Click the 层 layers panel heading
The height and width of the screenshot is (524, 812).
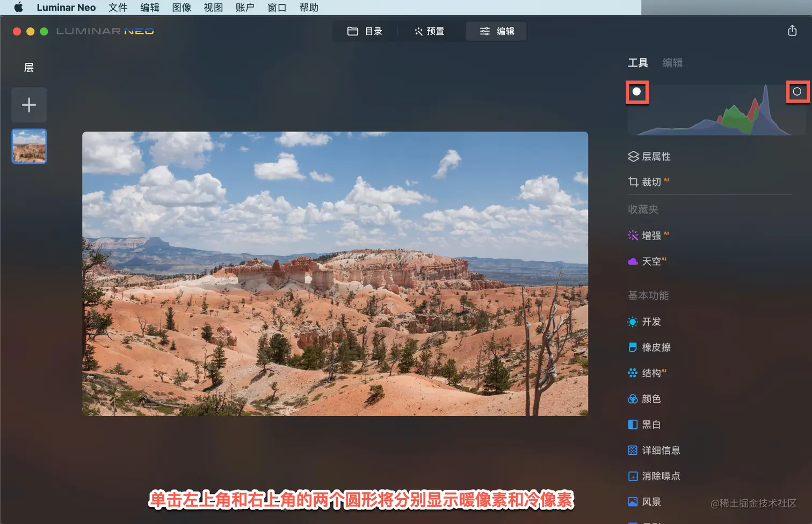point(29,68)
